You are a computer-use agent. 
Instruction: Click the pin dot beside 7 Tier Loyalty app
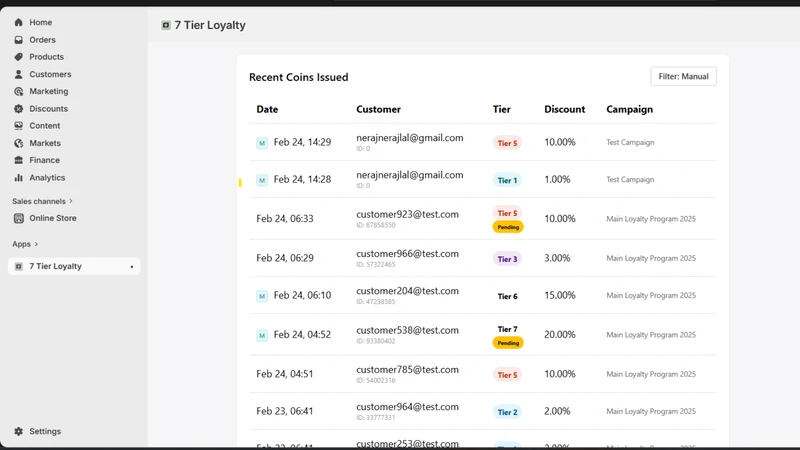[132, 267]
